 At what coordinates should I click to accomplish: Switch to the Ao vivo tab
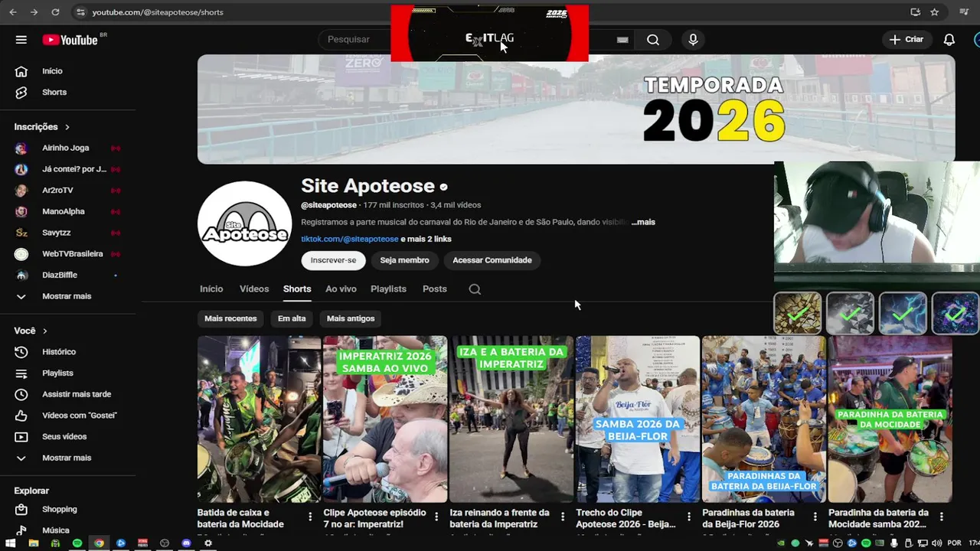click(341, 289)
